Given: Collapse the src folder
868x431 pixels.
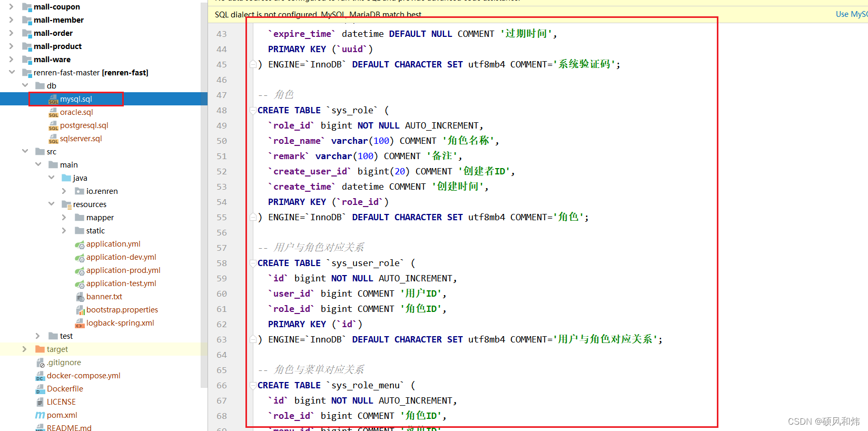Looking at the screenshot, I should (x=25, y=152).
